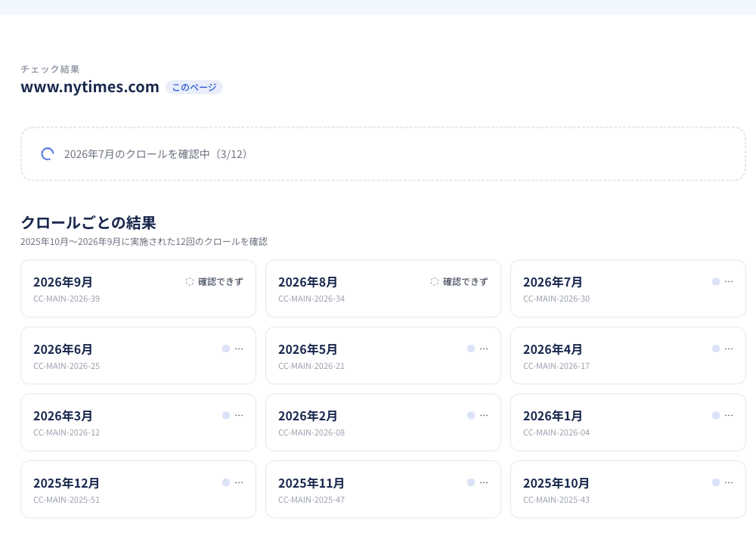
Task: Click CC-MAIN-2026-04 crawl ID text
Action: pyautogui.click(x=556, y=432)
